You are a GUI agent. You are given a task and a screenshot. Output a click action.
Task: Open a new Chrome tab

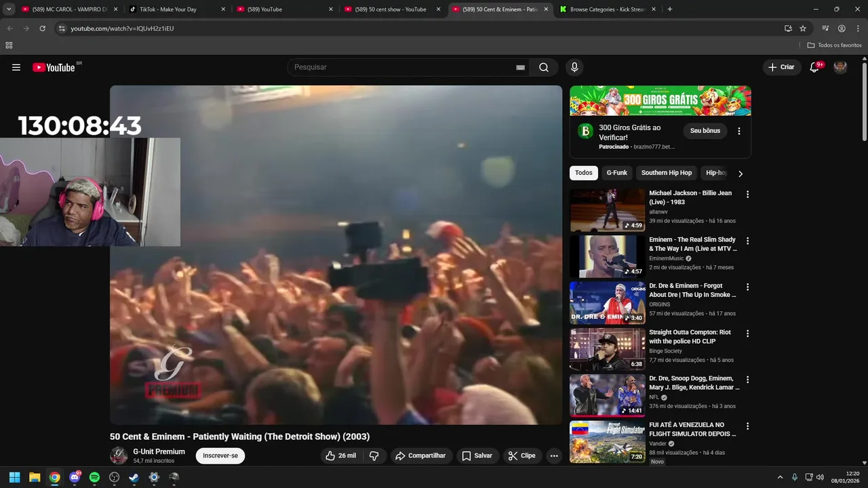point(670,9)
